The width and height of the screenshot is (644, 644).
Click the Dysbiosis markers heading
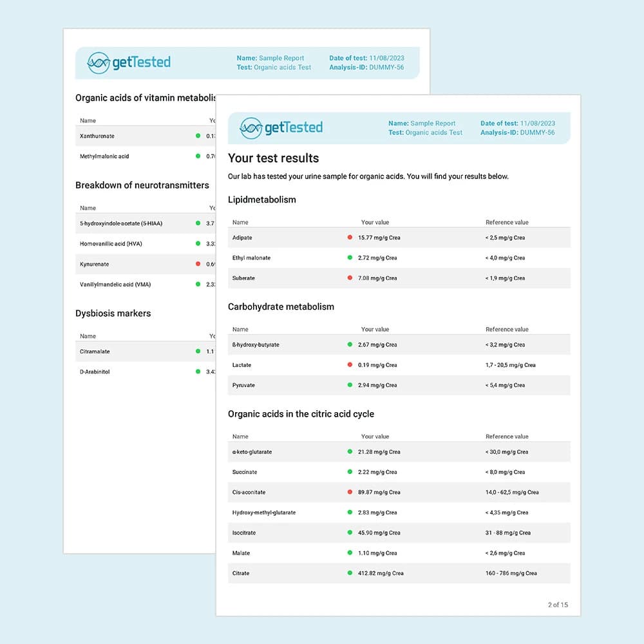click(113, 314)
